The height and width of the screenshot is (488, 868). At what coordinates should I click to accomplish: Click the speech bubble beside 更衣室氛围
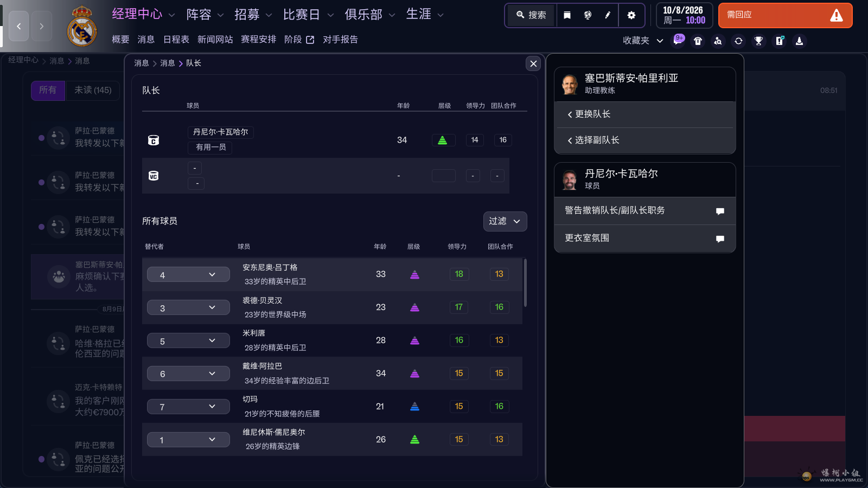720,238
